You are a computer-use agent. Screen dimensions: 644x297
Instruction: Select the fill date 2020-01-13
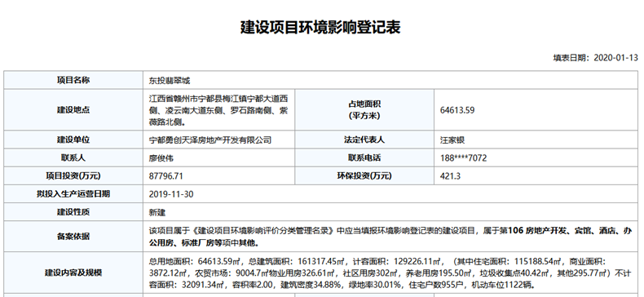click(615, 58)
